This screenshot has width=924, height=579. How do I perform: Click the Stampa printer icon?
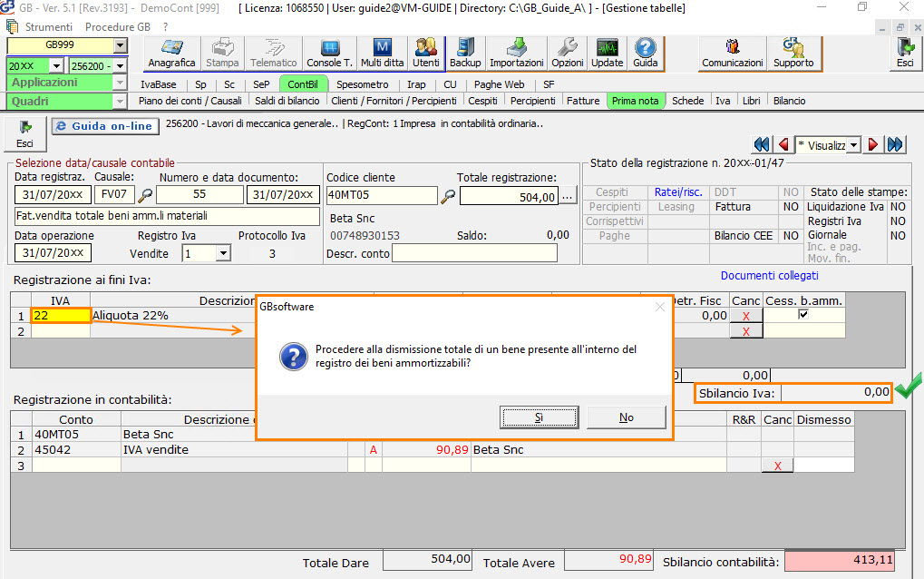coord(222,53)
